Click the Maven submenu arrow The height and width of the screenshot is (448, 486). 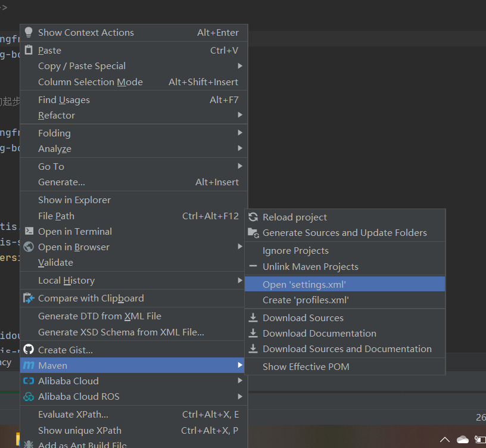[x=240, y=365]
